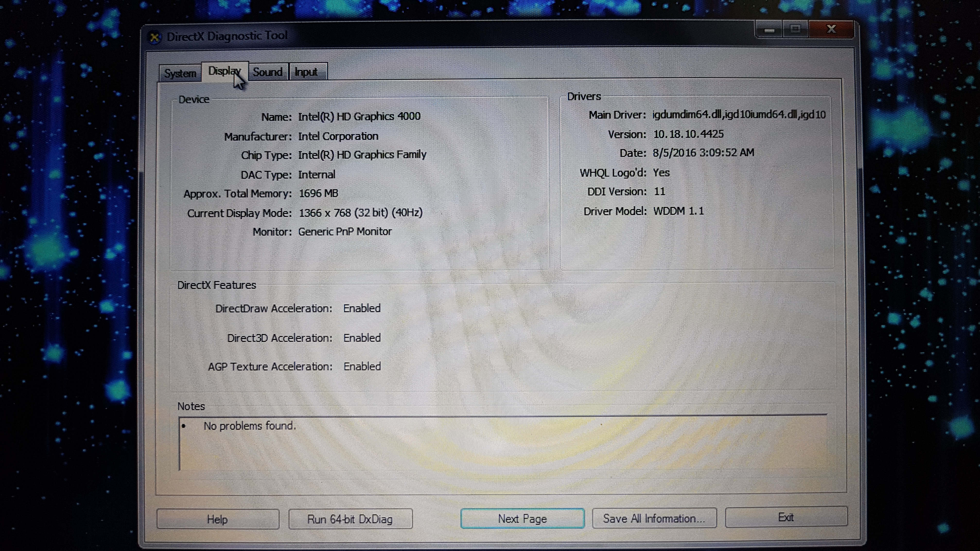Click the device name Intel HD Graphics 4000
The width and height of the screenshot is (980, 551).
pos(359,116)
